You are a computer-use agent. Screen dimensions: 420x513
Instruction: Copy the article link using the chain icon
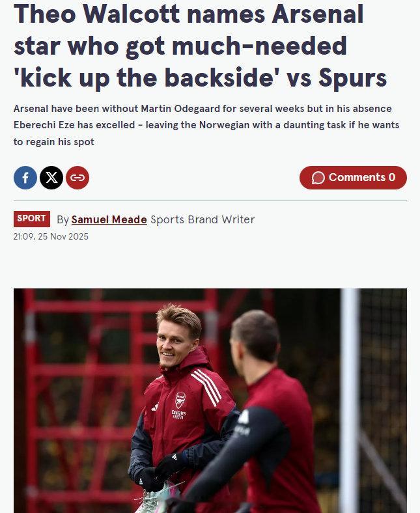click(77, 178)
